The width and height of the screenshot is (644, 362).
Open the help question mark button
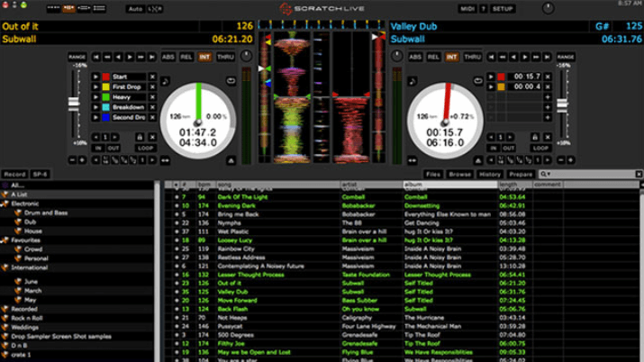[x=484, y=9]
